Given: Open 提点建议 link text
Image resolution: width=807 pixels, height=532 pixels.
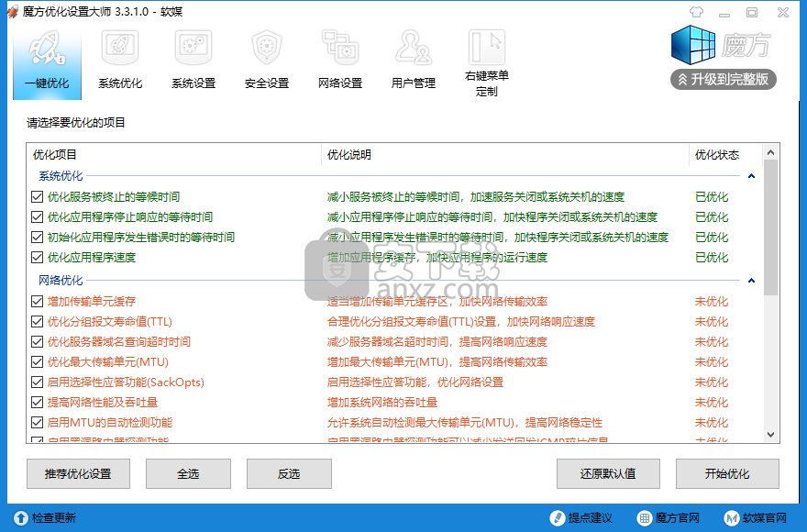Looking at the screenshot, I should click(591, 518).
